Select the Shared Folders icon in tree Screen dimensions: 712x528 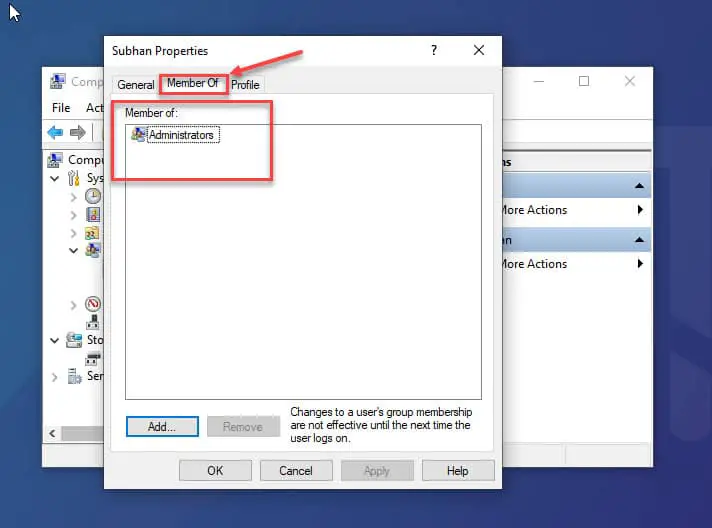(92, 233)
